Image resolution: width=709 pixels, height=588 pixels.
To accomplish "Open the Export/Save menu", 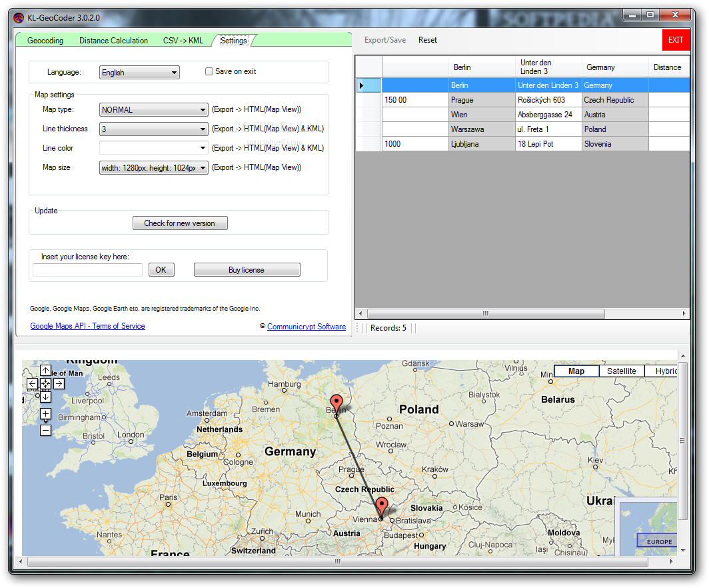I will [385, 40].
